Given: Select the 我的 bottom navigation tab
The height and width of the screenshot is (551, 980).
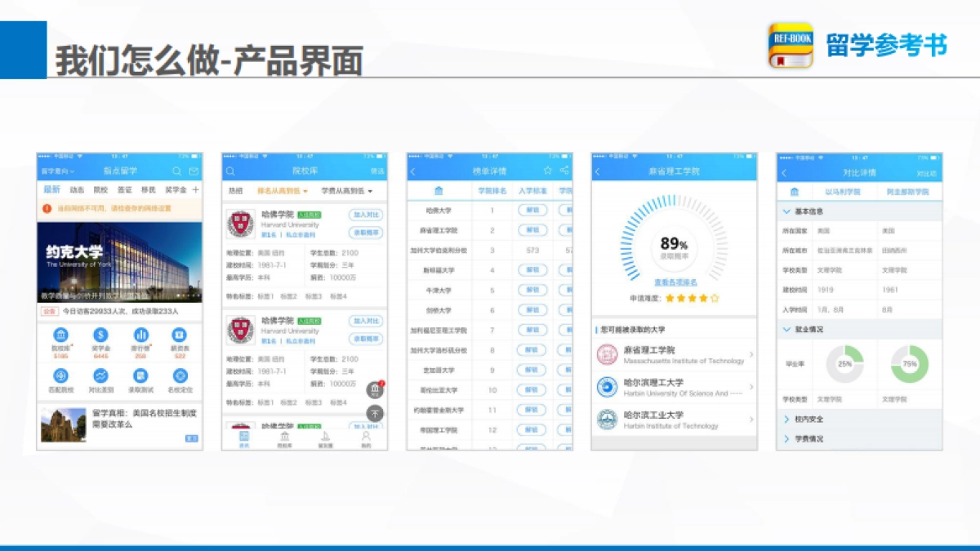Looking at the screenshot, I should click(365, 438).
